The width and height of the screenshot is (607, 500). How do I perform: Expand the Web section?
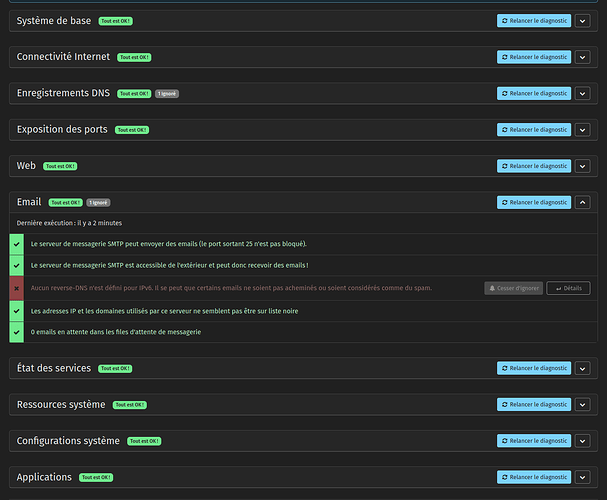[x=582, y=166]
